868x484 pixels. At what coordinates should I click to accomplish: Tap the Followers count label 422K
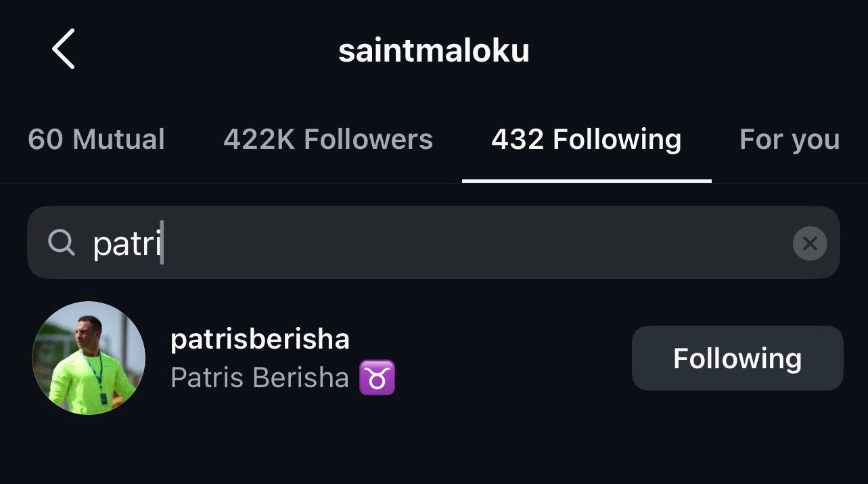point(259,139)
